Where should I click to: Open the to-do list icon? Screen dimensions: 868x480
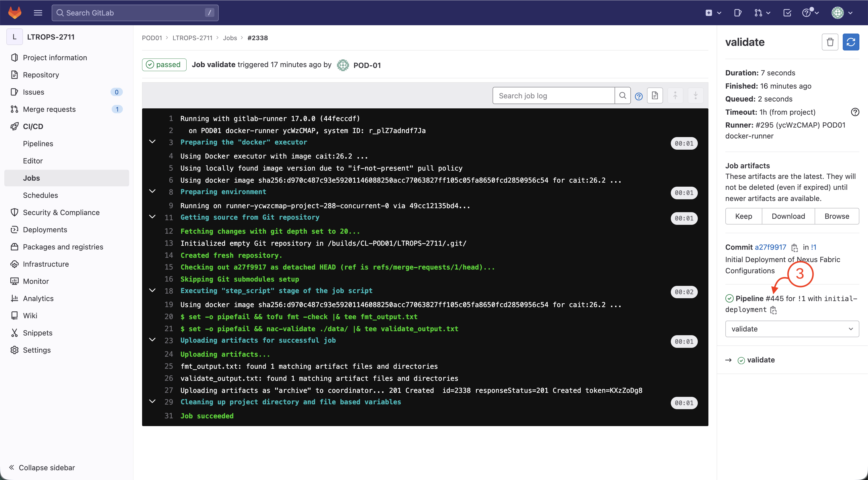pos(787,13)
